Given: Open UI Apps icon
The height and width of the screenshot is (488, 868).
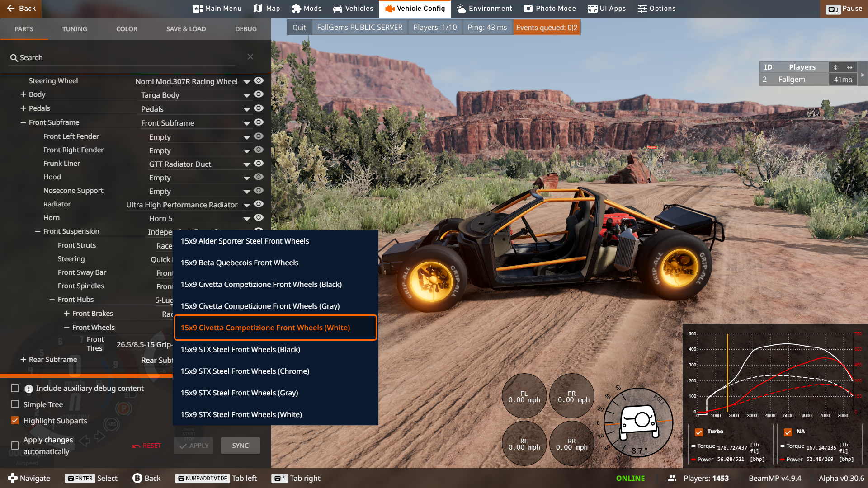Looking at the screenshot, I should tap(592, 9).
